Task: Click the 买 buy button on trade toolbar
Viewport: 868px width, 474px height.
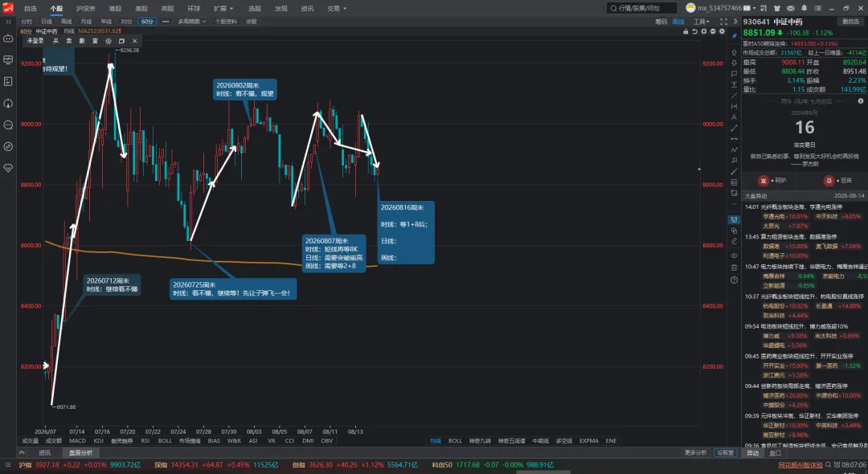Action: (x=55, y=41)
